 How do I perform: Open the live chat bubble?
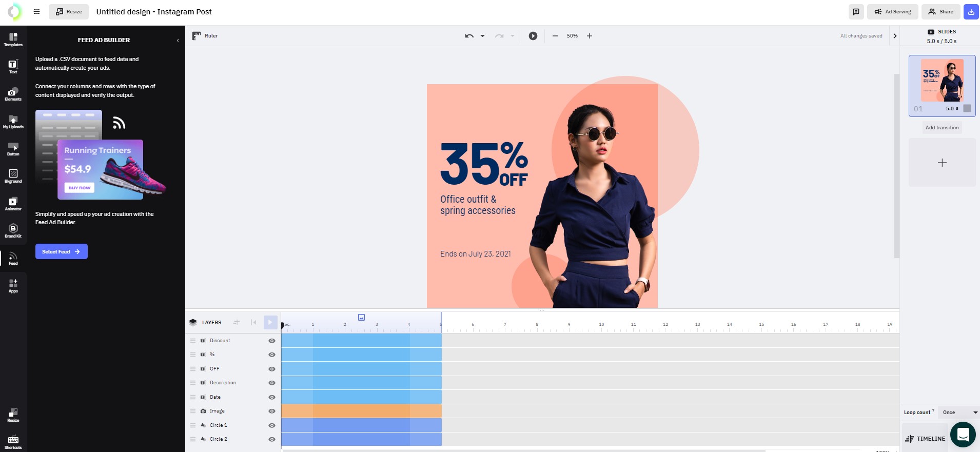click(963, 435)
